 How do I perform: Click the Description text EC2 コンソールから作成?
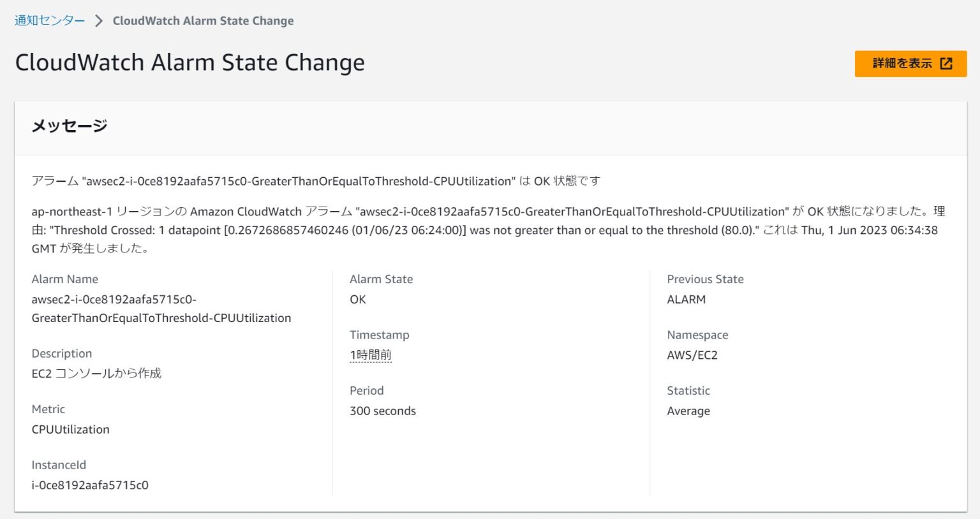(x=96, y=373)
